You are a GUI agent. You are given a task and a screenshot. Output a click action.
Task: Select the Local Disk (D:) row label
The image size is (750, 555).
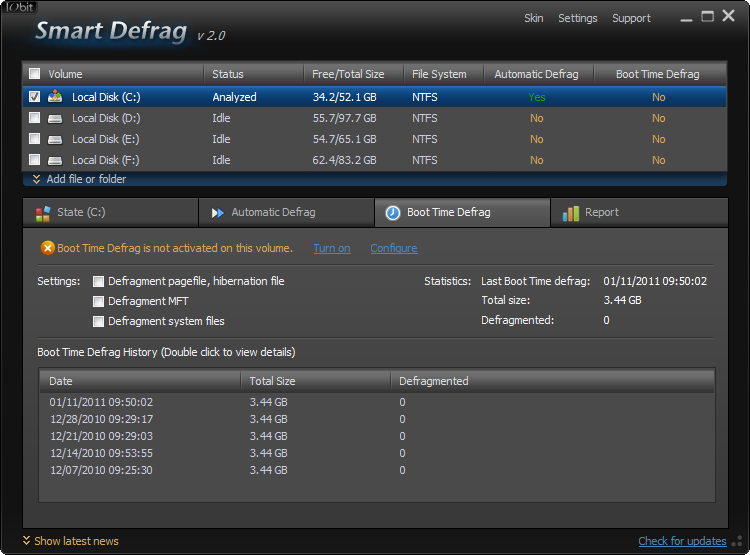point(106,118)
